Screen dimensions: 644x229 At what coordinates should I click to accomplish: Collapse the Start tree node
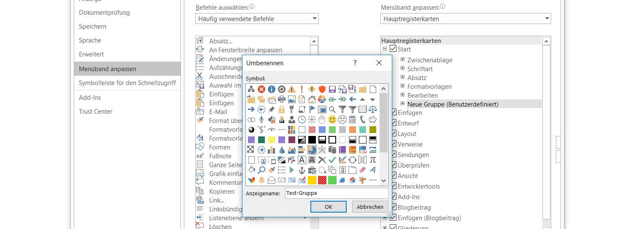click(385, 49)
